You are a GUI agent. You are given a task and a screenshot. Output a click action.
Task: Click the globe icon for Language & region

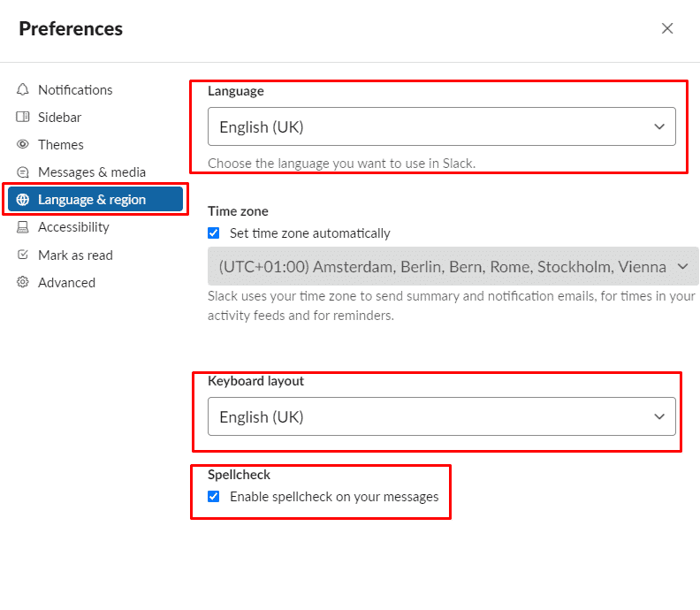[23, 200]
